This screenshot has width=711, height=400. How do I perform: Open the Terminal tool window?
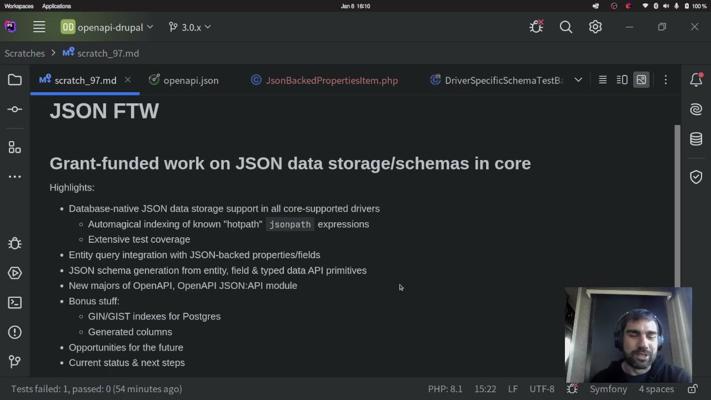(14, 302)
